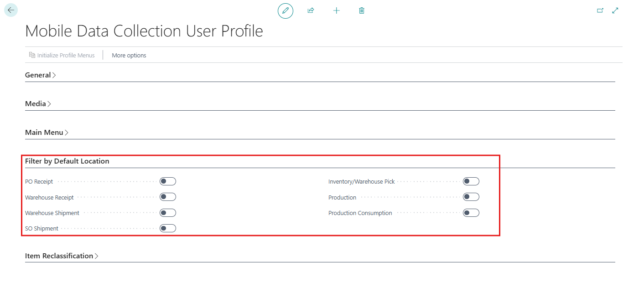Viewport: 644px width, 282px height.
Task: Expand the Main Menu section
Action: 46,132
